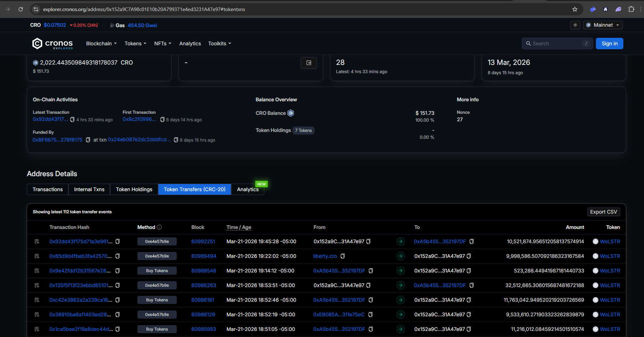Open the Funded By address 0xBF9875...278fB175
Image resolution: width=644 pixels, height=337 pixels.
tap(57, 140)
